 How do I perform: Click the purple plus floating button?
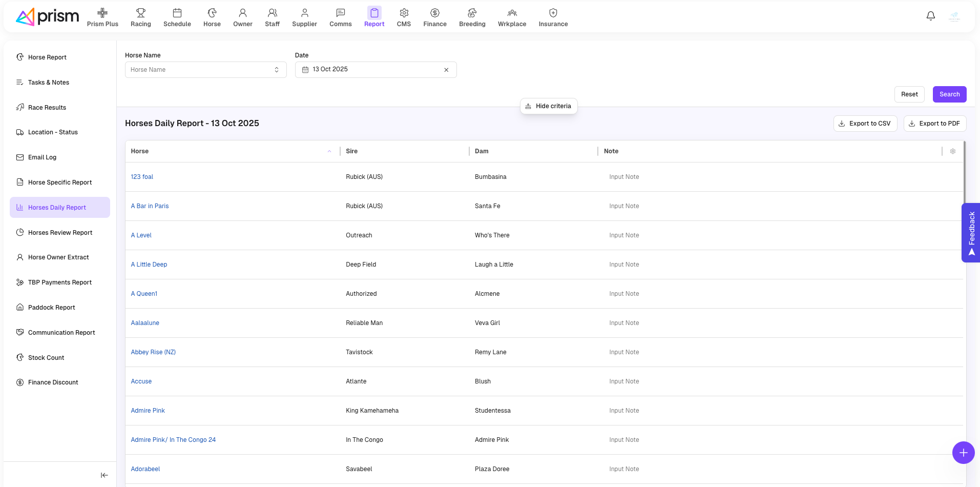963,453
